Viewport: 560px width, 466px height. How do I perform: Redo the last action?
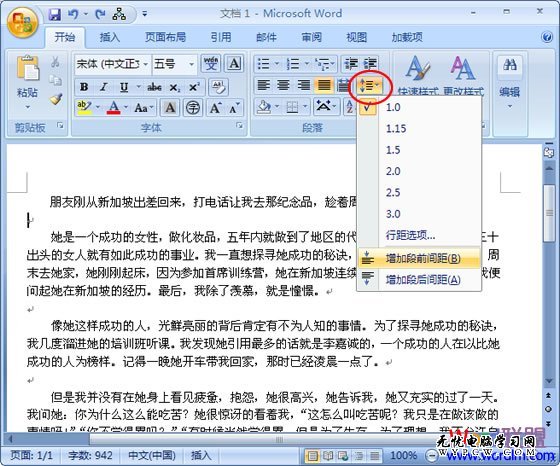[100, 14]
